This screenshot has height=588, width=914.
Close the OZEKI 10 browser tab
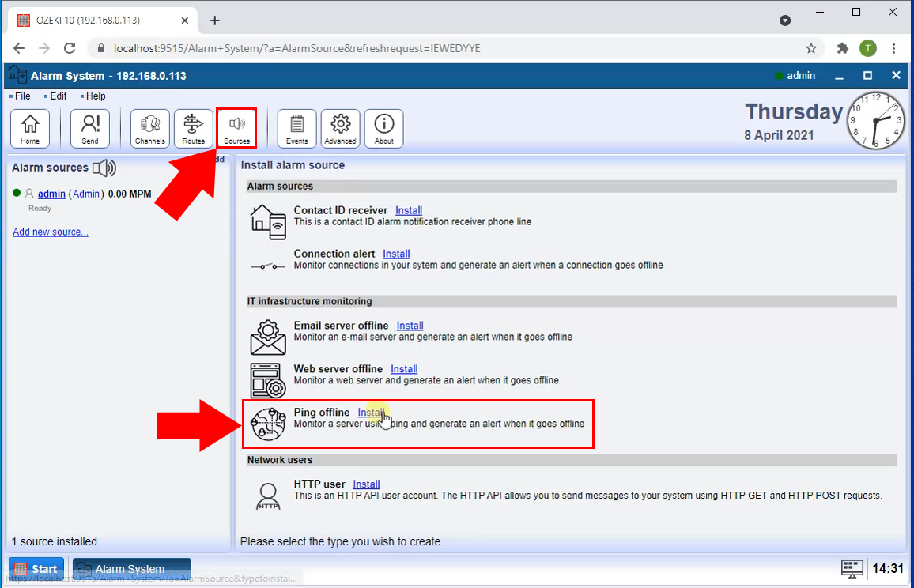click(185, 21)
